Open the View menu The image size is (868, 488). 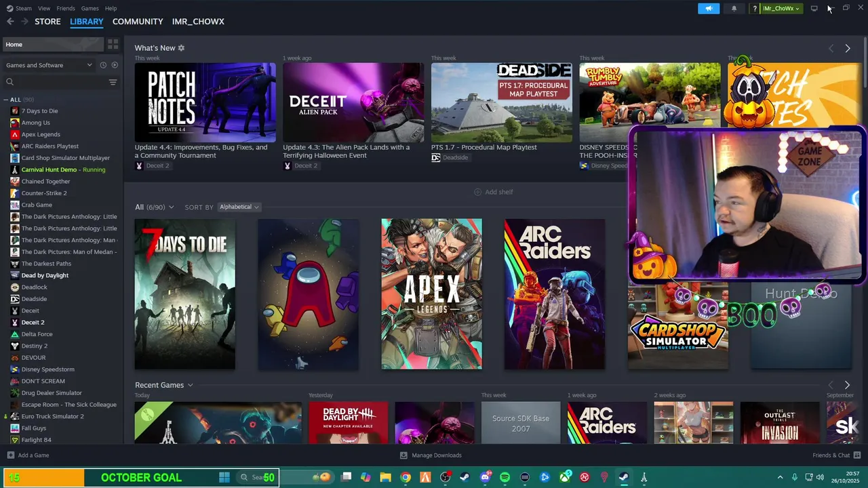tap(44, 8)
